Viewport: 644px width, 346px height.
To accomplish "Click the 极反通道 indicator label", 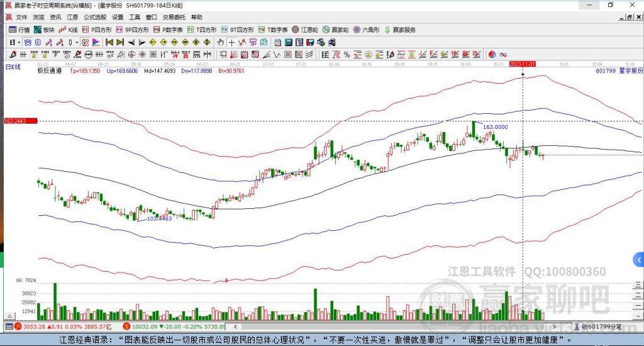I will pyautogui.click(x=50, y=70).
